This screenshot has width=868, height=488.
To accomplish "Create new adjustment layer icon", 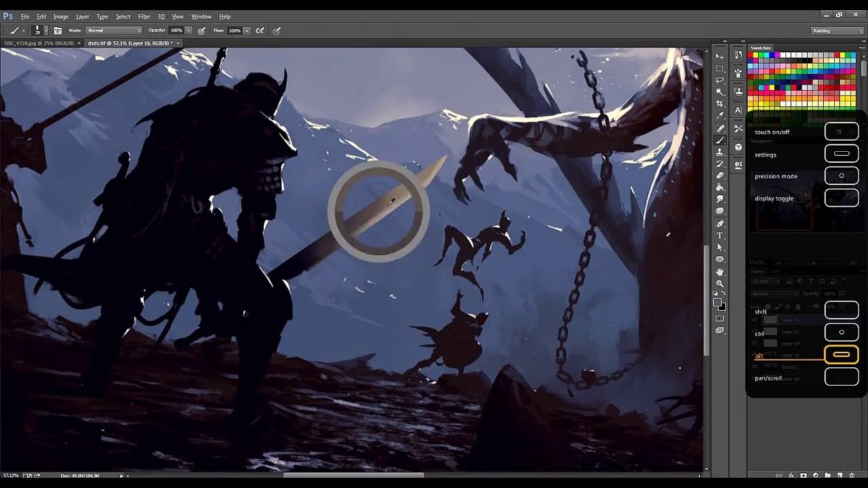I will 816,475.
